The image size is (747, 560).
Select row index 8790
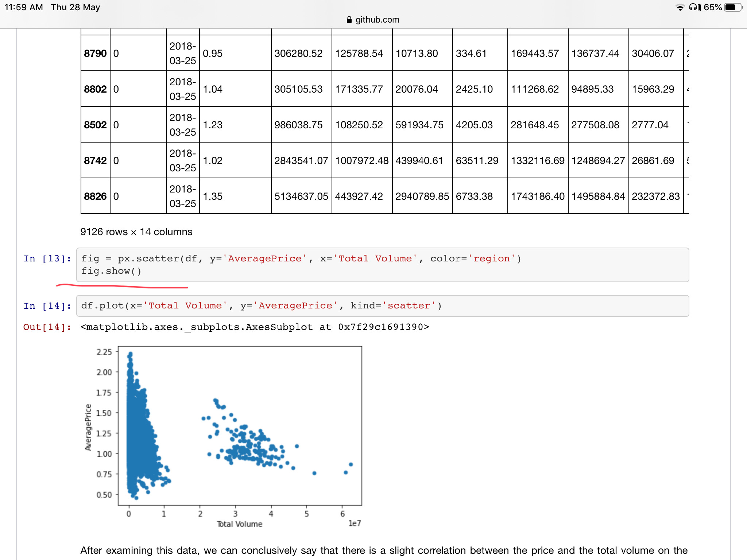tap(95, 53)
